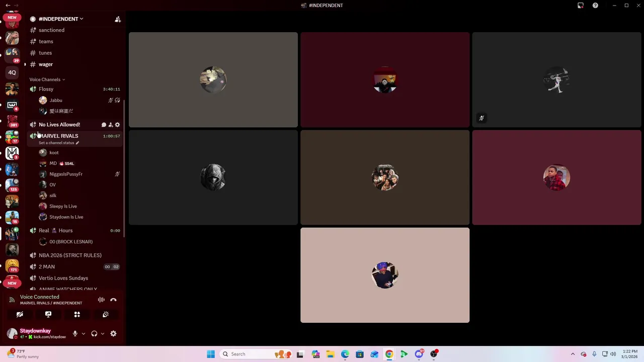Toggle microphone mute
644x362 pixels.
tap(75, 333)
